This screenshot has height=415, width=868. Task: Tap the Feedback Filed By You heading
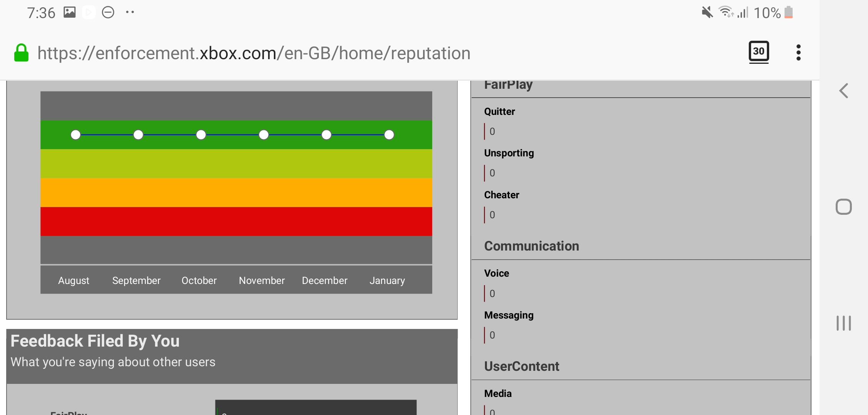point(95,341)
